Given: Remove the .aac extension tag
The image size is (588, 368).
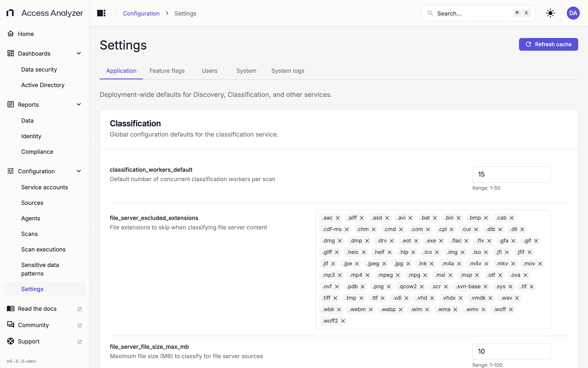Looking at the screenshot, I should pyautogui.click(x=338, y=218).
